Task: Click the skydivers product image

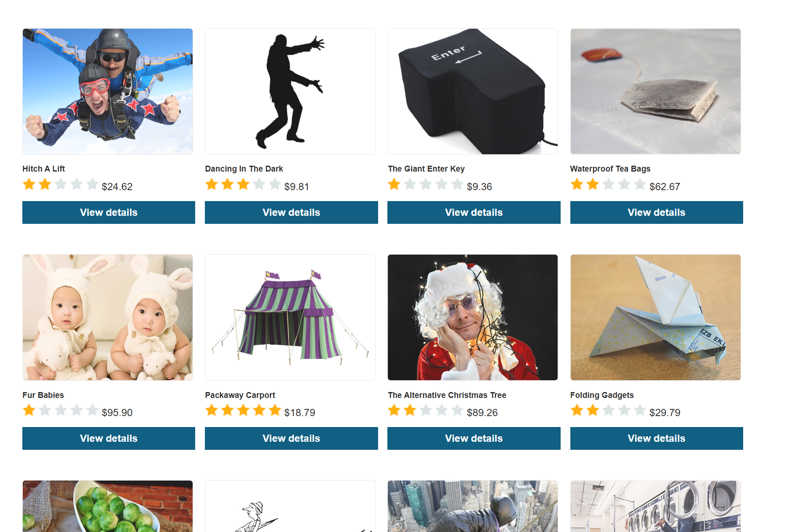Action: [107, 91]
